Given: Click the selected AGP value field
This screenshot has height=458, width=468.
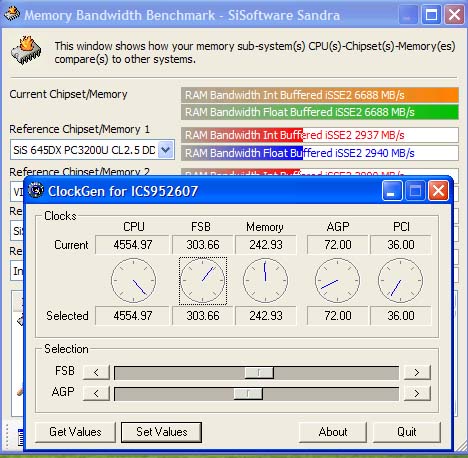Looking at the screenshot, I should [338, 316].
